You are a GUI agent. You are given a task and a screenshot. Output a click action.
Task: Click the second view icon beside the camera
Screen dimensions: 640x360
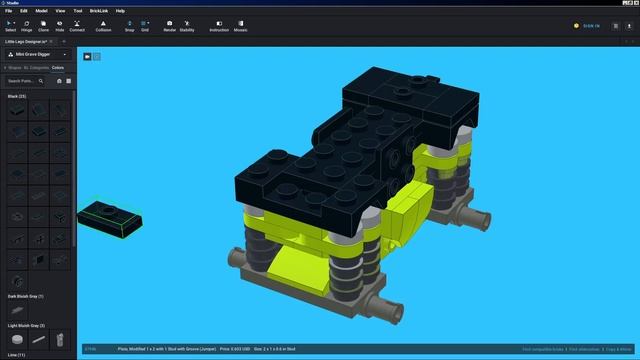(97, 57)
